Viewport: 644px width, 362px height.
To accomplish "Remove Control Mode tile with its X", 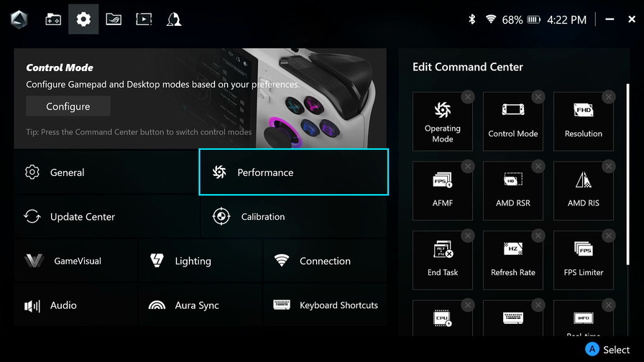I will pyautogui.click(x=538, y=97).
